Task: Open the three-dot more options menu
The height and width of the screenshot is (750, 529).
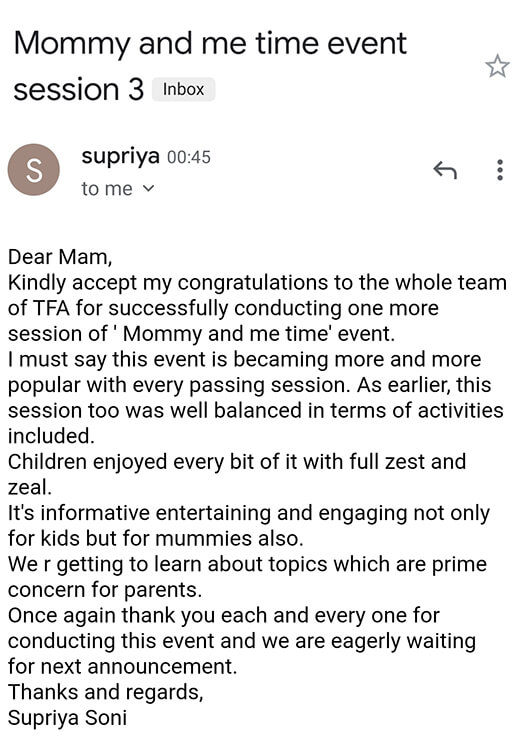Action: (x=500, y=170)
